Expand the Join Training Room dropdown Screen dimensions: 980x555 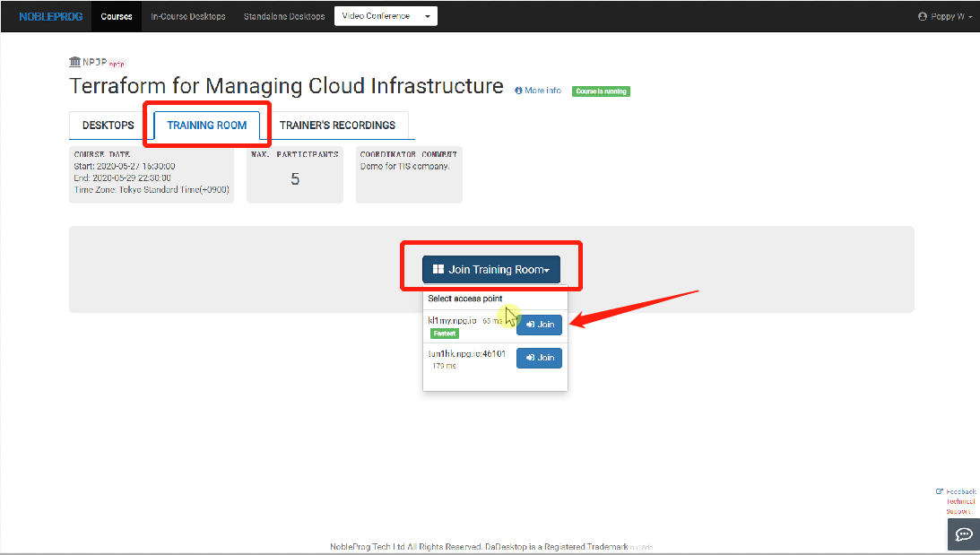(491, 269)
